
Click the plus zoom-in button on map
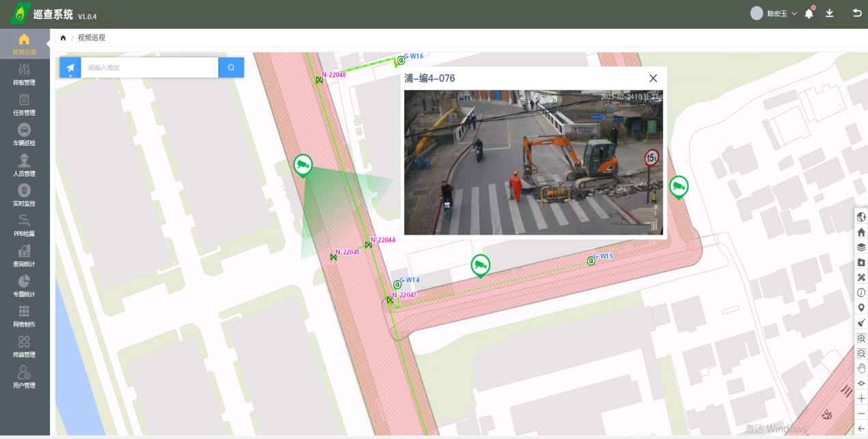tap(861, 398)
